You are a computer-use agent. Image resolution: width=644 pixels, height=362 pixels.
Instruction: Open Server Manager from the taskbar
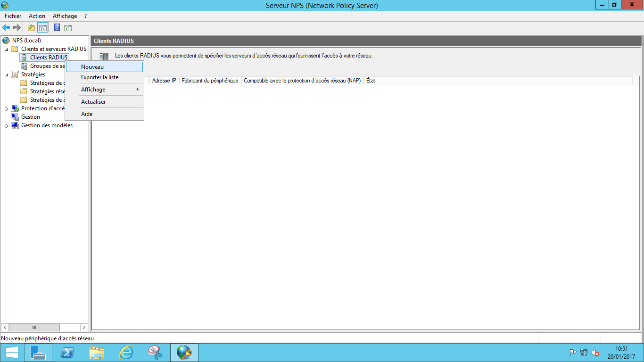[38, 352]
